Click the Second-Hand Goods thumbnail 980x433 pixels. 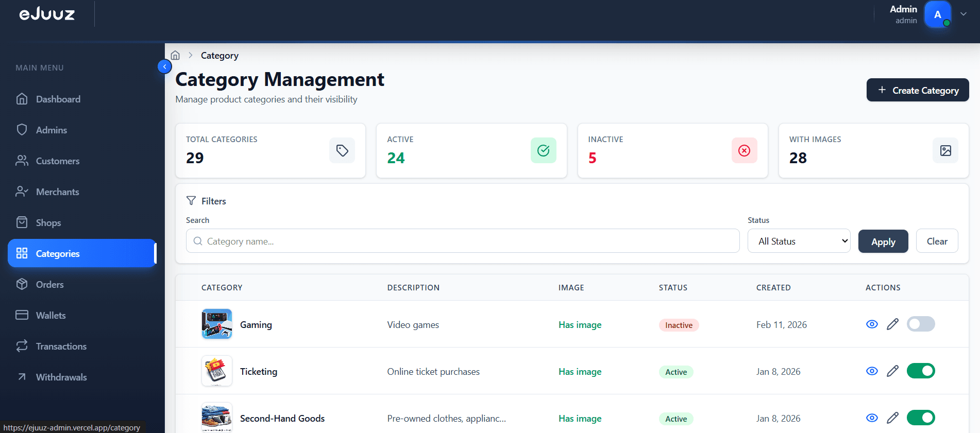click(x=217, y=418)
